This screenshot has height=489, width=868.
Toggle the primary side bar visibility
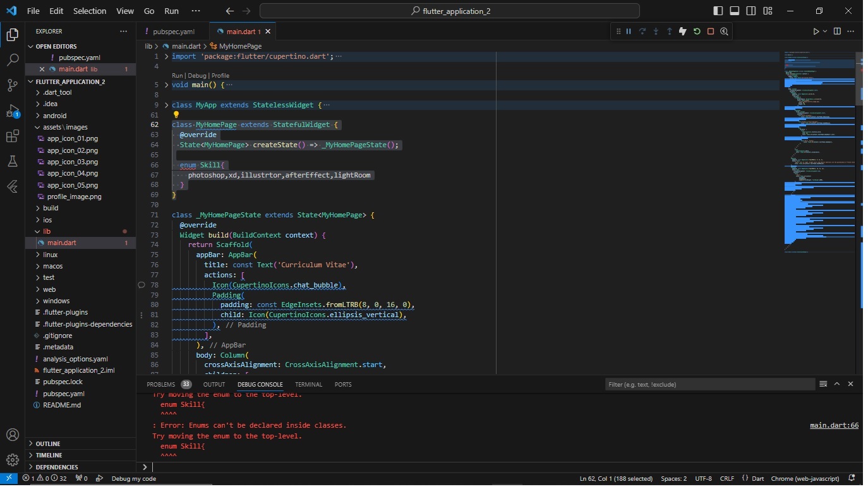718,11
